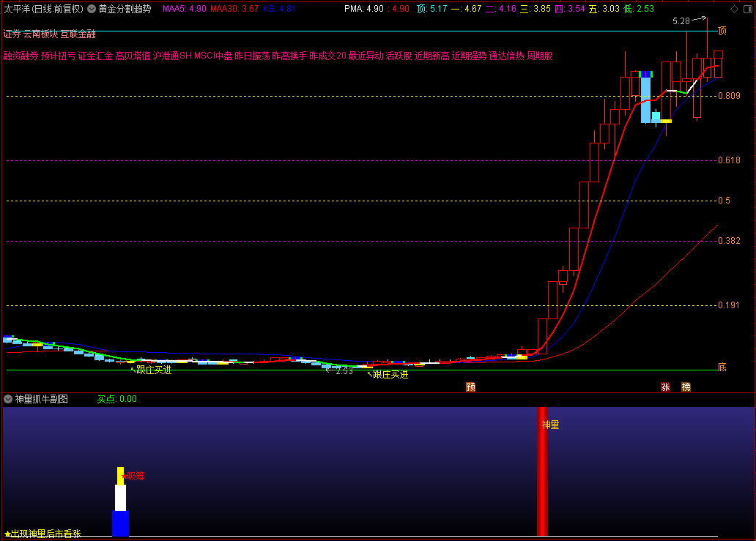Click the diamond icon at the chart's top-right corner
The height and width of the screenshot is (541, 756).
[x=734, y=10]
